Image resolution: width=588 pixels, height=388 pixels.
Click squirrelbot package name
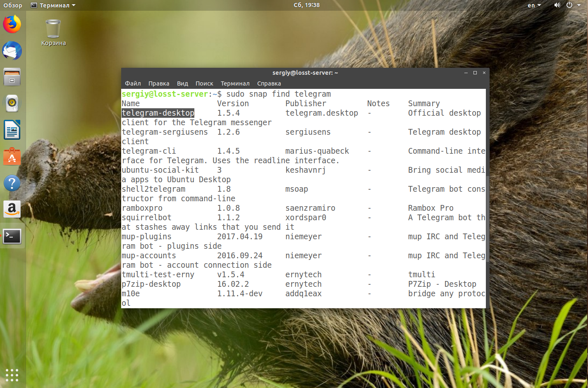[x=146, y=217]
